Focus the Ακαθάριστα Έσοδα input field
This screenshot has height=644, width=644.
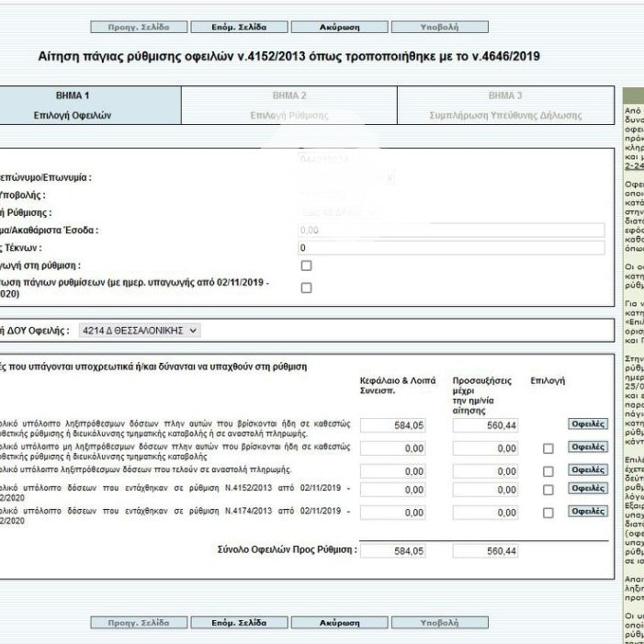tap(451, 230)
